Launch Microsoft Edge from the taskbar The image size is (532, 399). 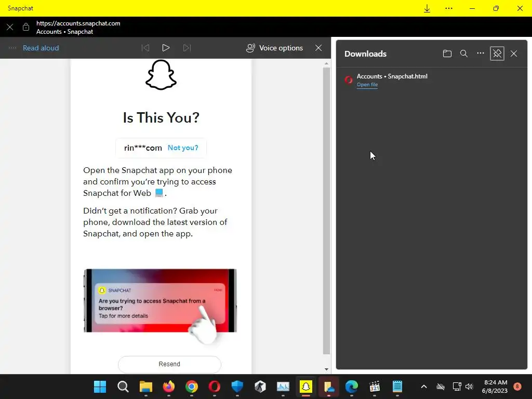352,387
